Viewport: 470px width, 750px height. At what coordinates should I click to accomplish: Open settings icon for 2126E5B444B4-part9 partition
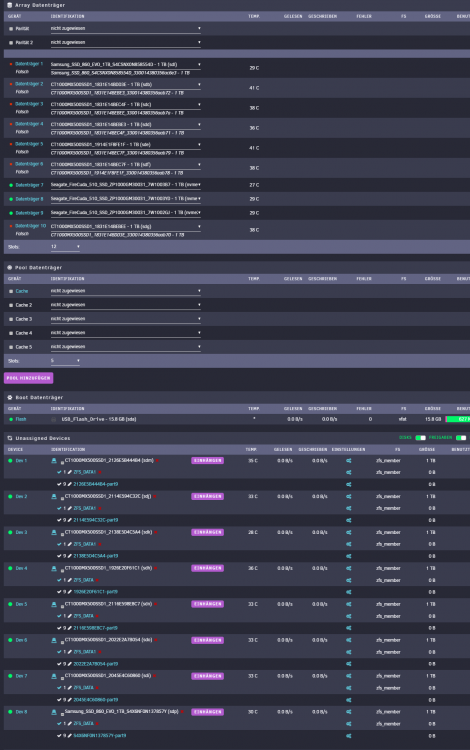click(349, 484)
